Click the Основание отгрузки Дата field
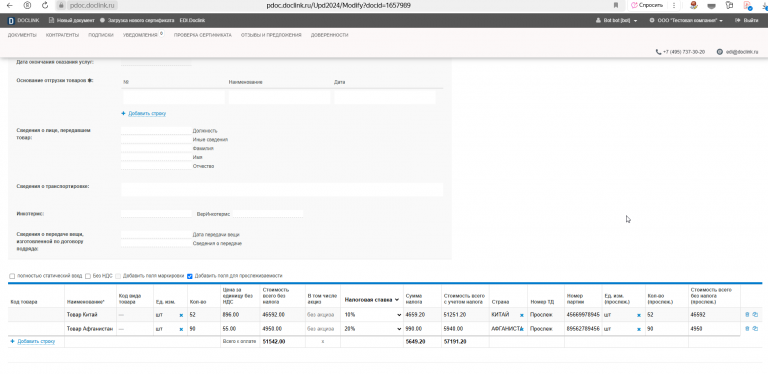Image resolution: width=768 pixels, height=374 pixels. point(385,97)
